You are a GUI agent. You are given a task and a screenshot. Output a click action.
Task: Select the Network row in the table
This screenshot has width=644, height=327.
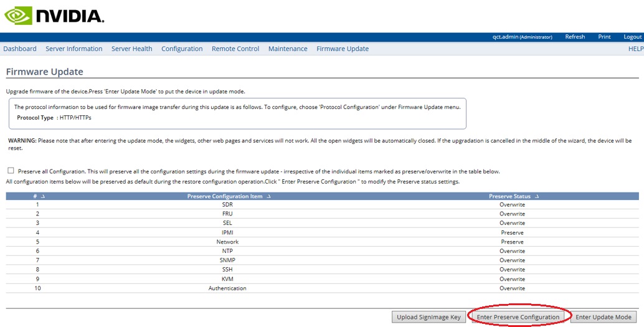coord(227,242)
